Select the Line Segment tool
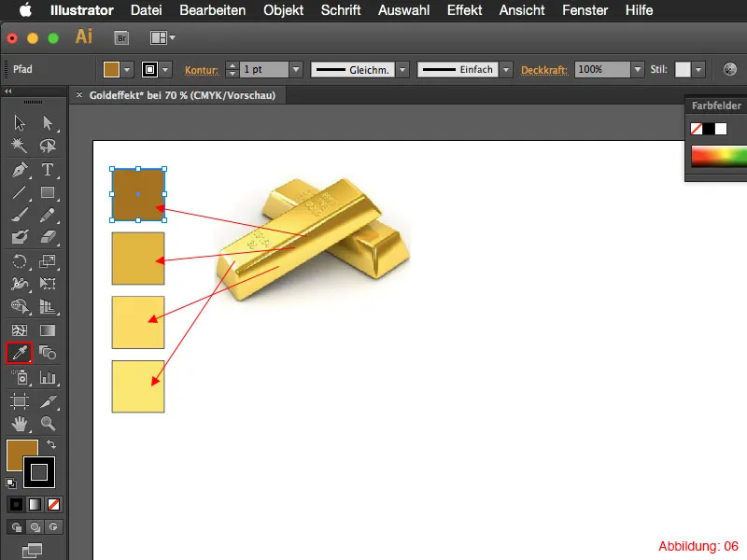 [20, 192]
